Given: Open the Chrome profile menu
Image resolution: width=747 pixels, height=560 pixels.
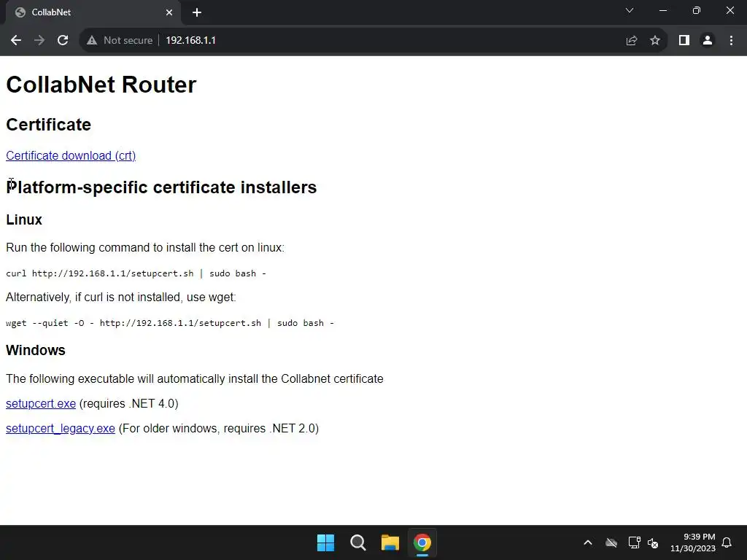Looking at the screenshot, I should coord(708,41).
